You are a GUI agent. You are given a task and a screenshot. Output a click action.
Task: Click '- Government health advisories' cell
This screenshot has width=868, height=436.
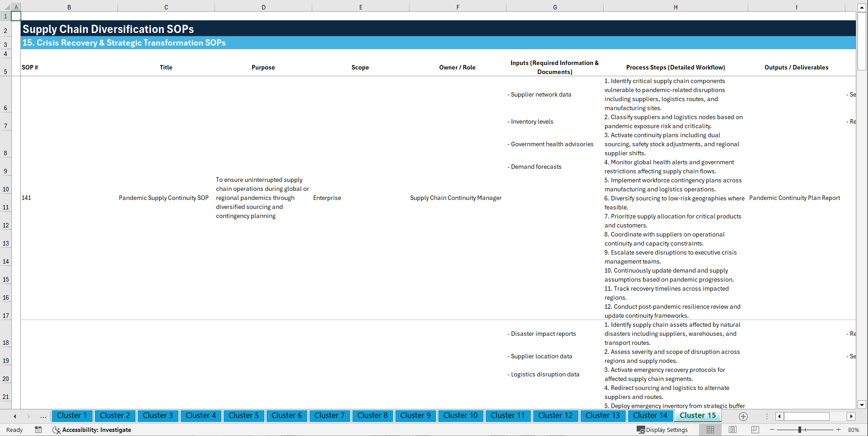555,144
